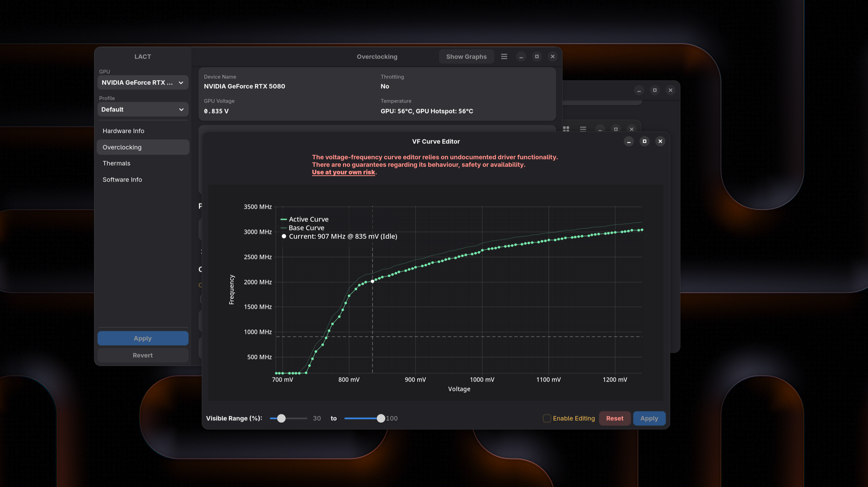Switch to Software Info page
Image resolution: width=868 pixels, height=487 pixels.
(x=143, y=180)
